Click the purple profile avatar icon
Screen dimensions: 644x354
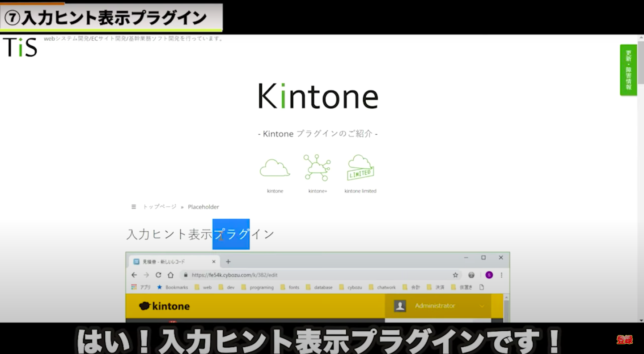tap(489, 275)
